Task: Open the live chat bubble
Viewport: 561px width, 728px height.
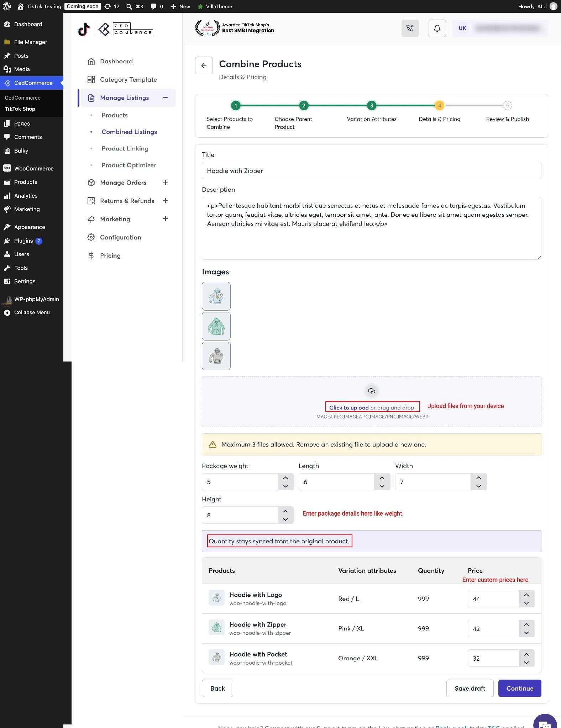Action: (x=545, y=722)
